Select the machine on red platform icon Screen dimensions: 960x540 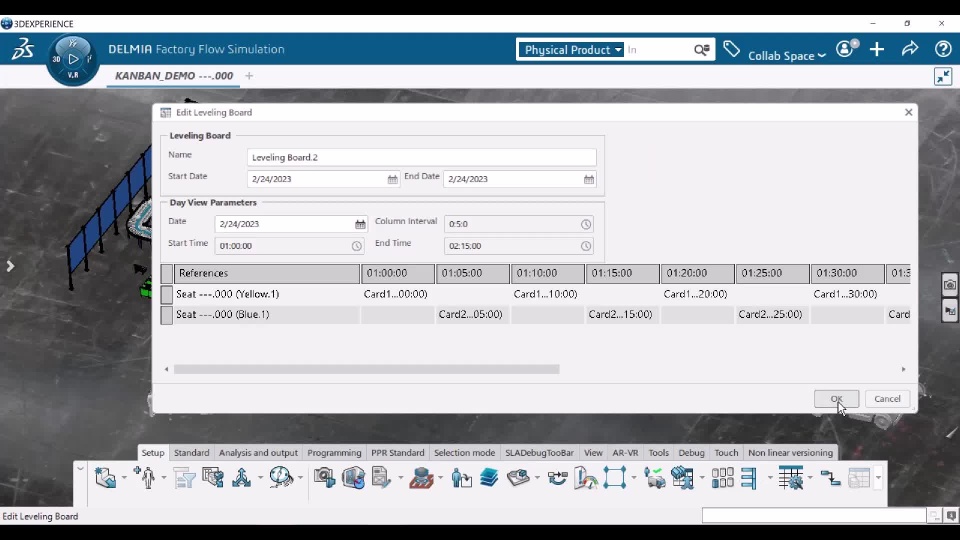[x=421, y=478]
